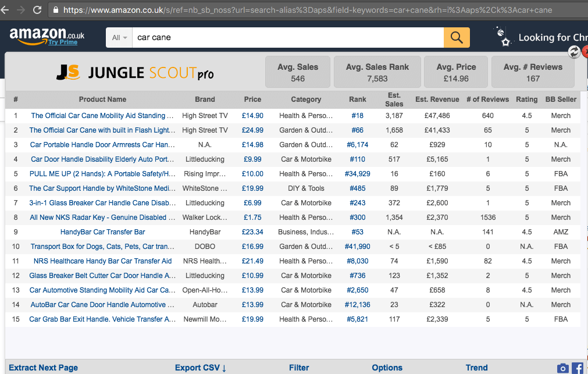588x374 pixels.
Task: Sort by # of Reviews column header
Action: click(x=487, y=99)
